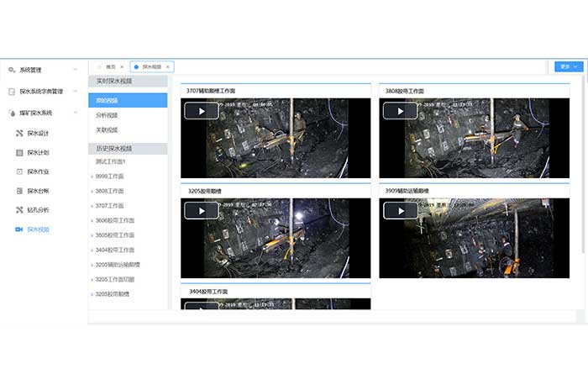588x390 pixels.
Task: Open 探水台帐 in the sidebar
Action: point(39,191)
